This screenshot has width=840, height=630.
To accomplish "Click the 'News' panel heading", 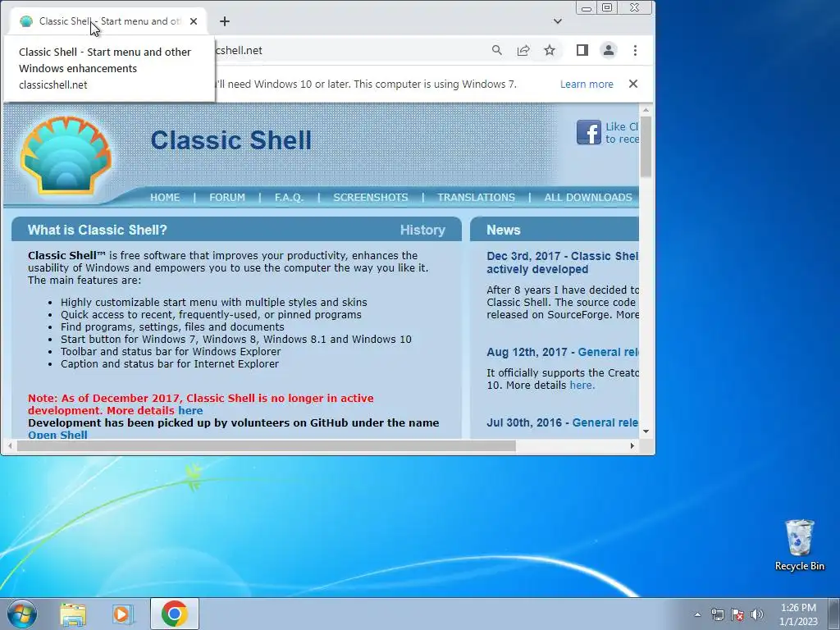I will pyautogui.click(x=504, y=230).
